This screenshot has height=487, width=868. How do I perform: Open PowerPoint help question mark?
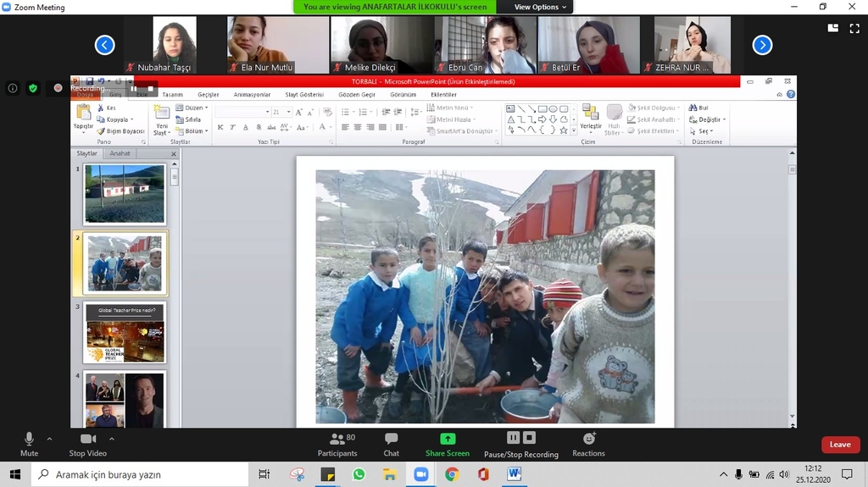click(791, 94)
